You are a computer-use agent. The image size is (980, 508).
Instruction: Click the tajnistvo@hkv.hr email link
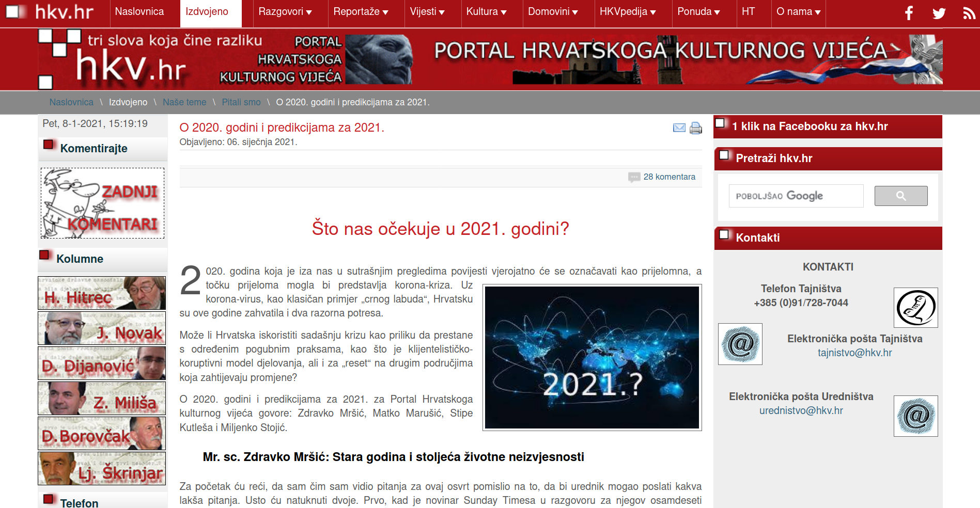(854, 353)
